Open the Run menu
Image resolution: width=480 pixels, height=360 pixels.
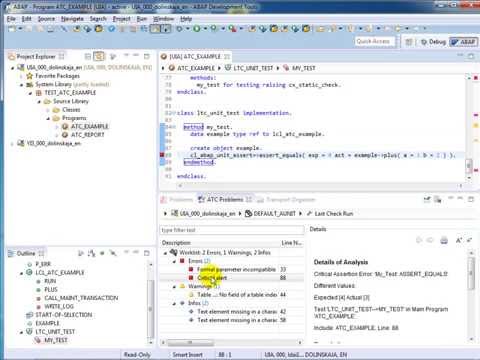coord(142,19)
